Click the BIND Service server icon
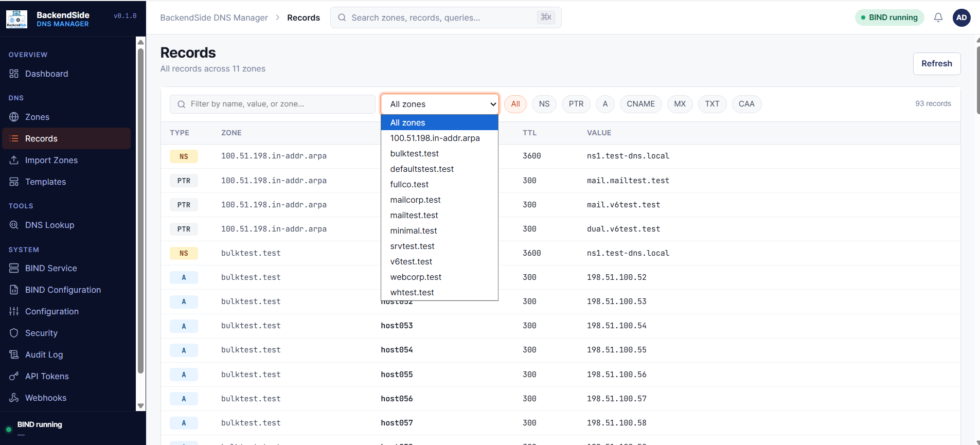 coord(14,268)
